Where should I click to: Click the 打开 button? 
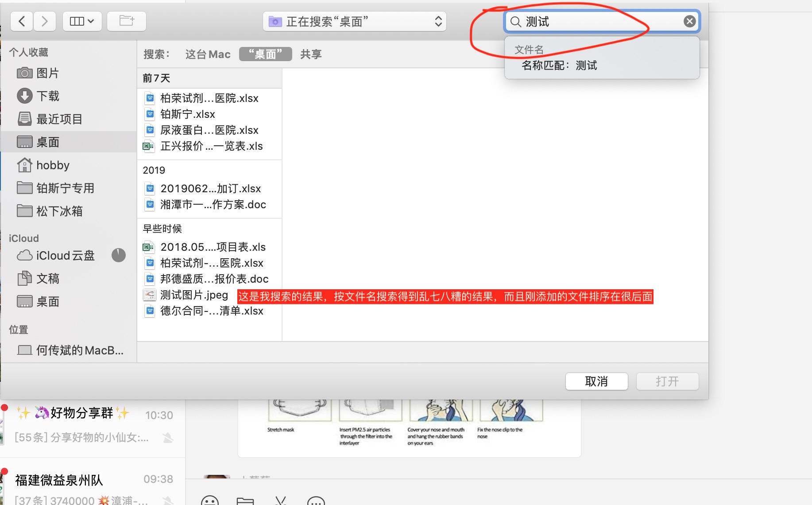(667, 381)
